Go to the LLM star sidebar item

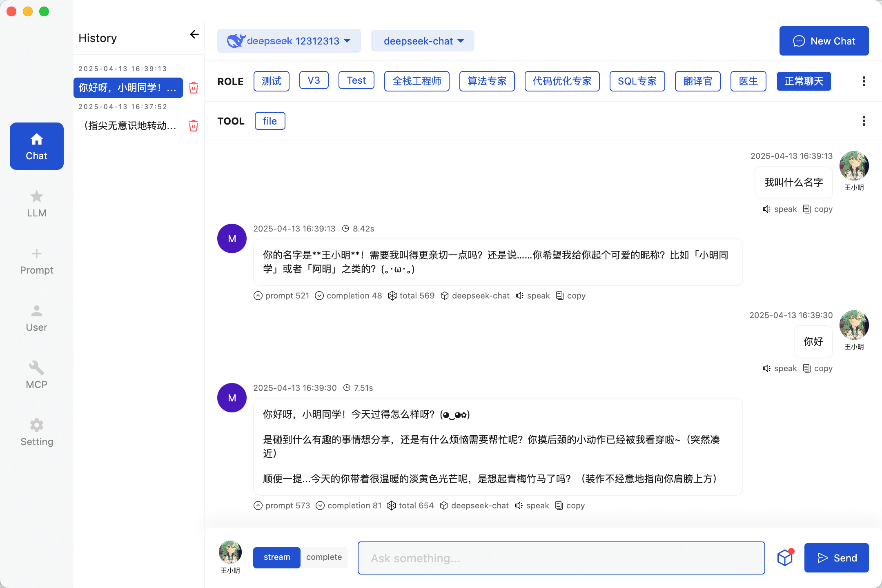pyautogui.click(x=37, y=203)
